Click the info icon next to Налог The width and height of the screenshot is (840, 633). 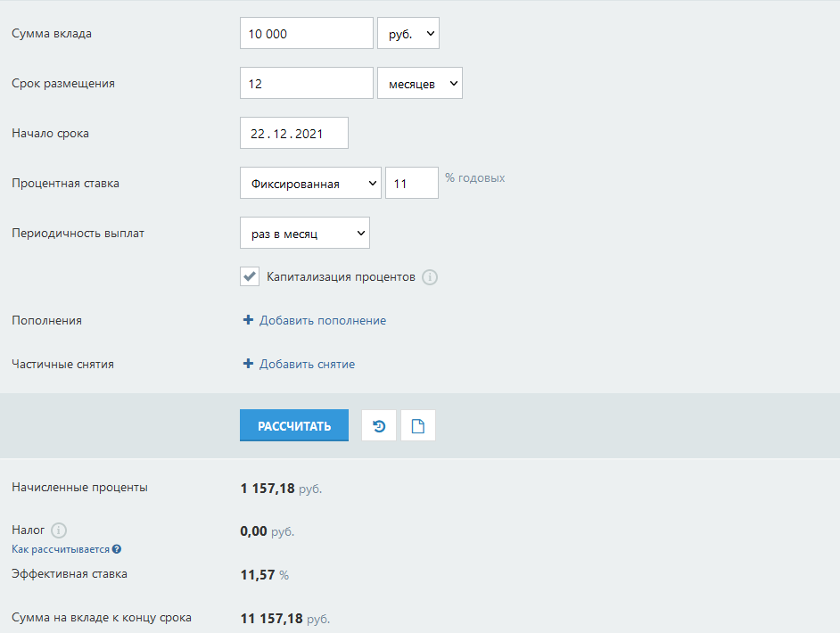coord(58,530)
